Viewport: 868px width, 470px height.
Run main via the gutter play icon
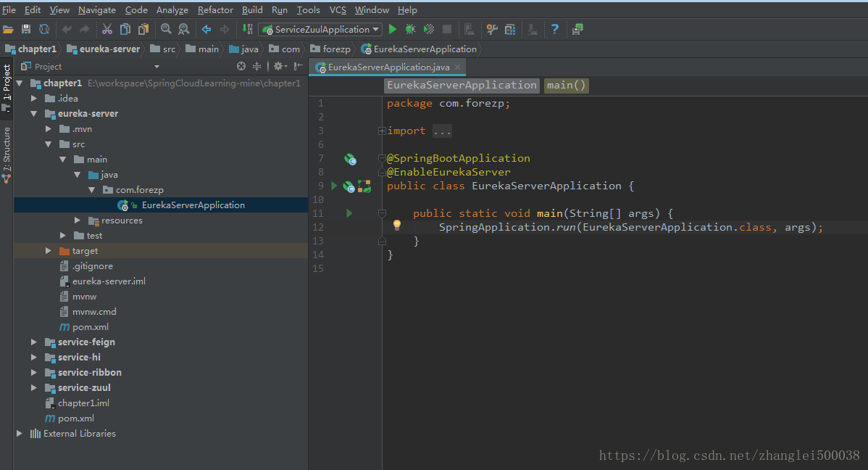(x=349, y=213)
